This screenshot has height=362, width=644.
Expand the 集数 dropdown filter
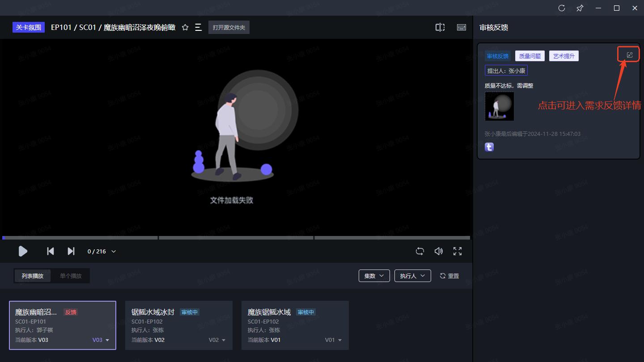374,276
